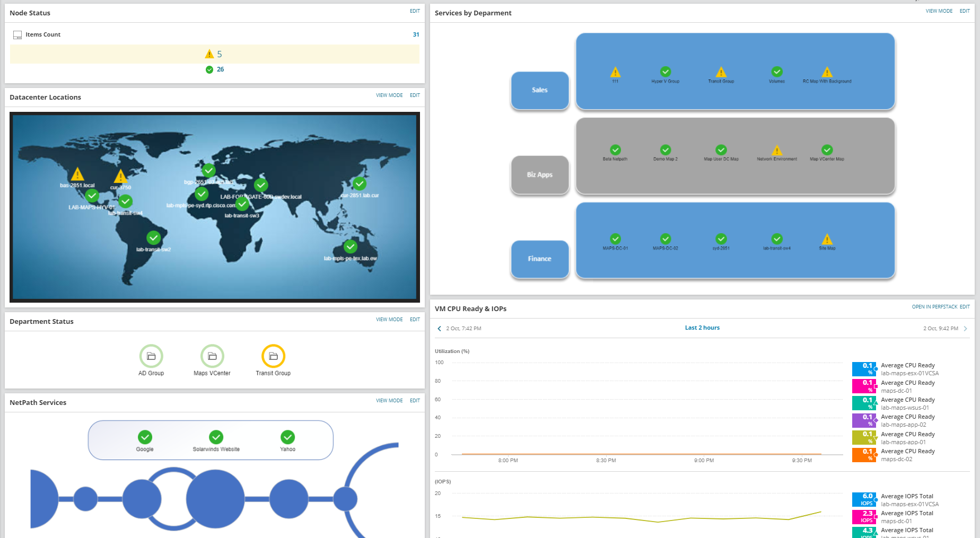Edit the NetPath Services widget
Image resolution: width=980 pixels, height=538 pixels.
415,401
